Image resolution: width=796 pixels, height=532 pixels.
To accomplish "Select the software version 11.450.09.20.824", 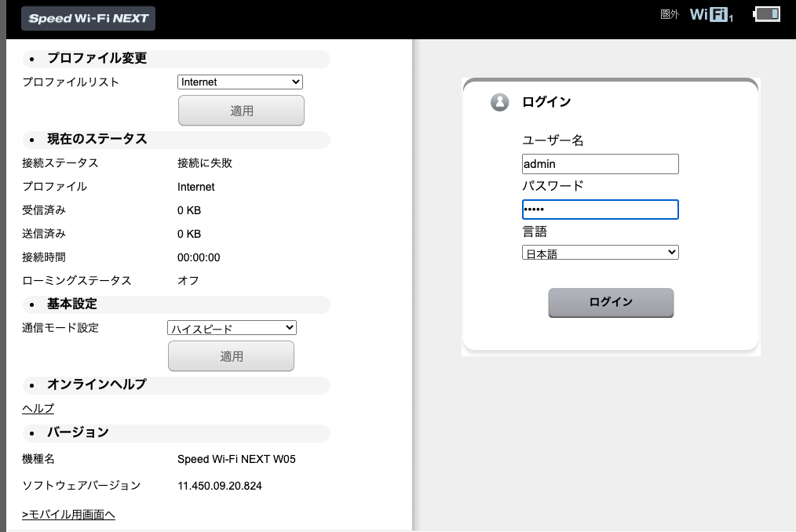I will [220, 486].
